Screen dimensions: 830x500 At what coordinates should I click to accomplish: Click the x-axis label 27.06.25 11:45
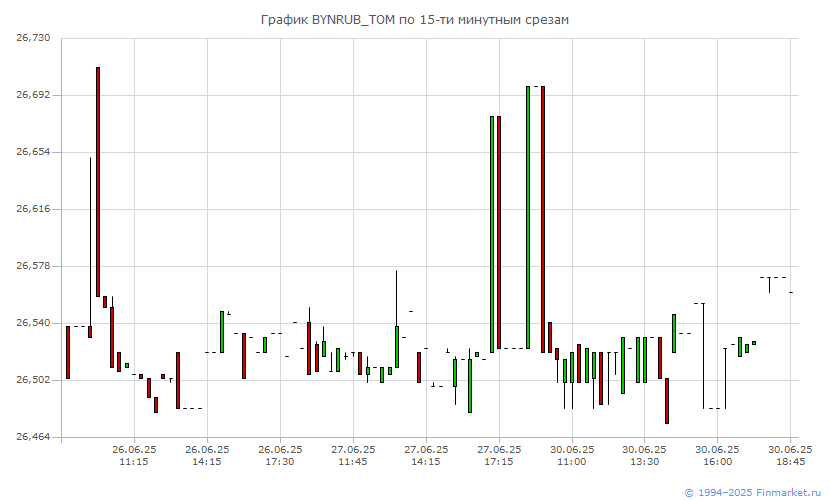pos(353,456)
